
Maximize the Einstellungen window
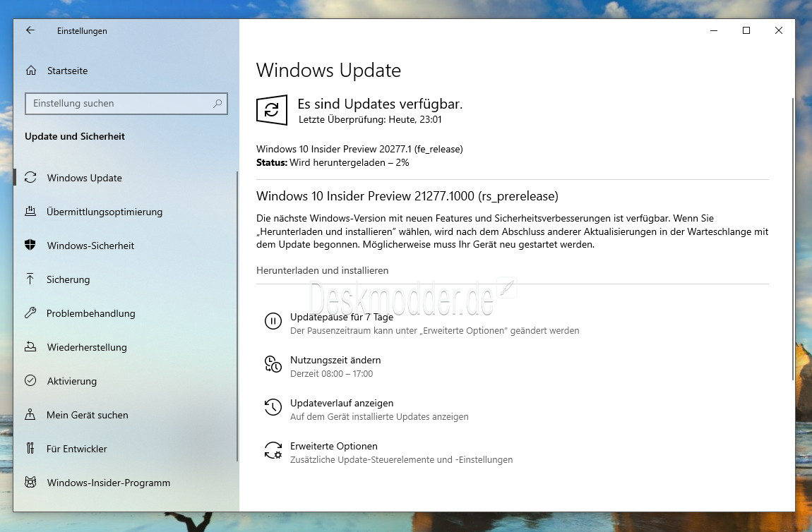pos(746,30)
